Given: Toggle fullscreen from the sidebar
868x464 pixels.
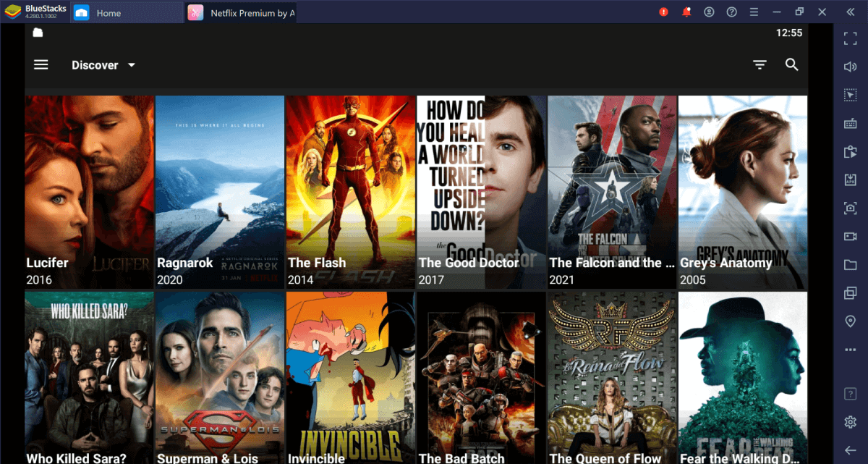Looking at the screenshot, I should point(851,38).
